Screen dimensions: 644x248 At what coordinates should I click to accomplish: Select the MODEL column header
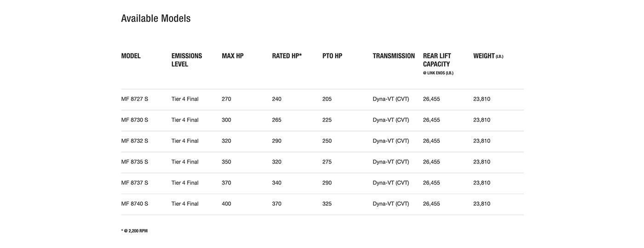[131, 56]
